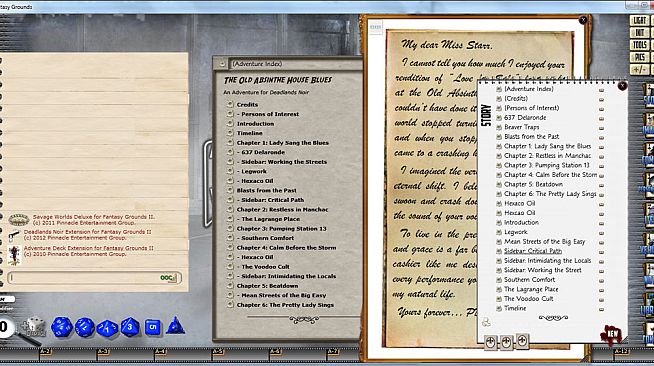Click Introduction in the Adventure Index
Viewport: 654px width, 366px height.
pos(255,124)
